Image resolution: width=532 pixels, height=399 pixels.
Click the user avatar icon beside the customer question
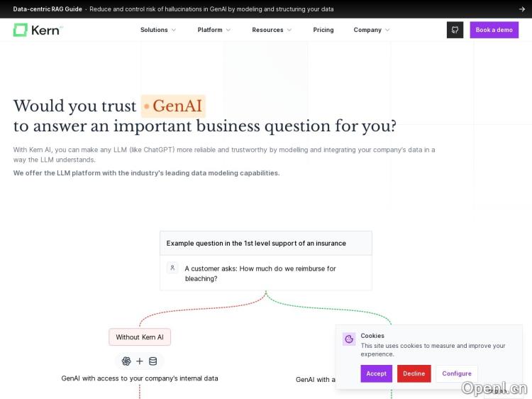[172, 268]
